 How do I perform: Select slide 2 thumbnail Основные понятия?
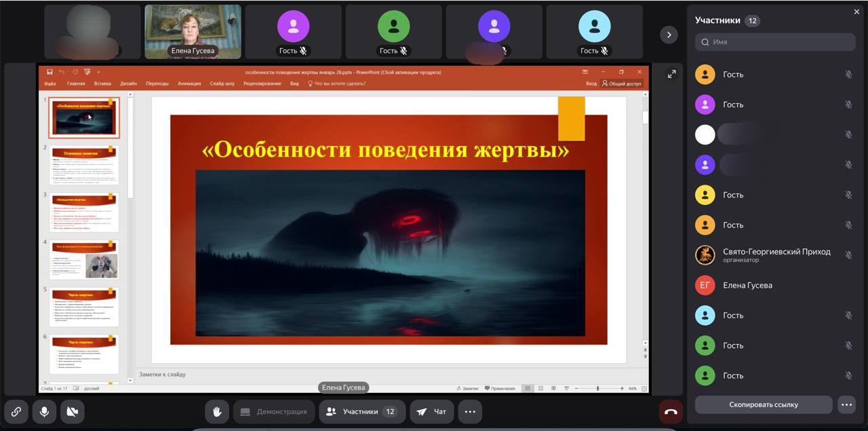pyautogui.click(x=84, y=164)
